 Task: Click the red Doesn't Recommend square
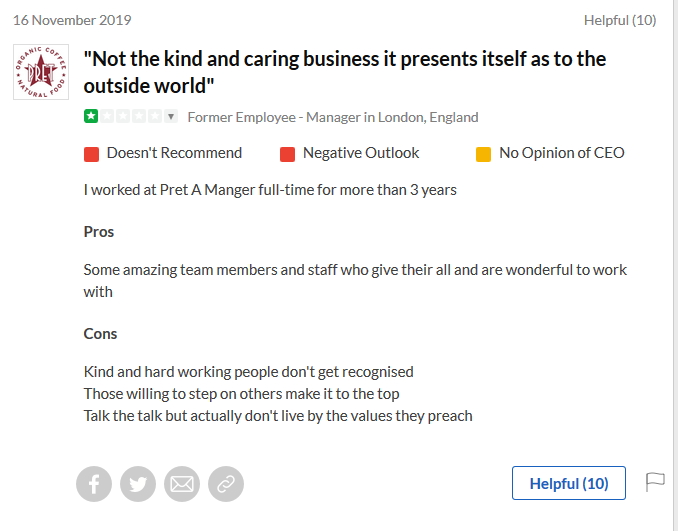[x=92, y=154]
